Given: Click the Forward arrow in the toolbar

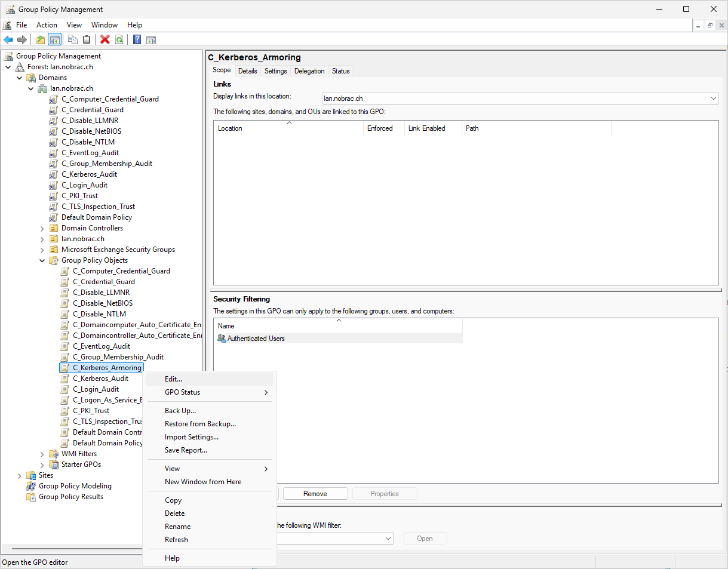Looking at the screenshot, I should point(22,40).
